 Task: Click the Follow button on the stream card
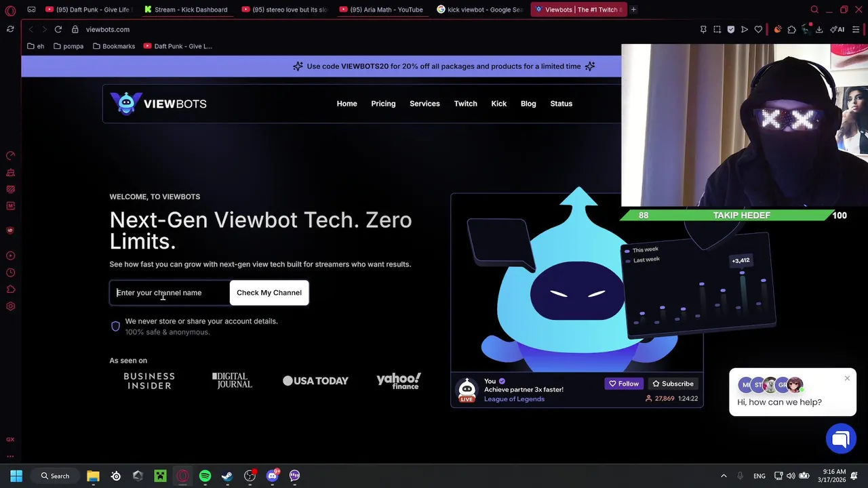click(x=624, y=384)
